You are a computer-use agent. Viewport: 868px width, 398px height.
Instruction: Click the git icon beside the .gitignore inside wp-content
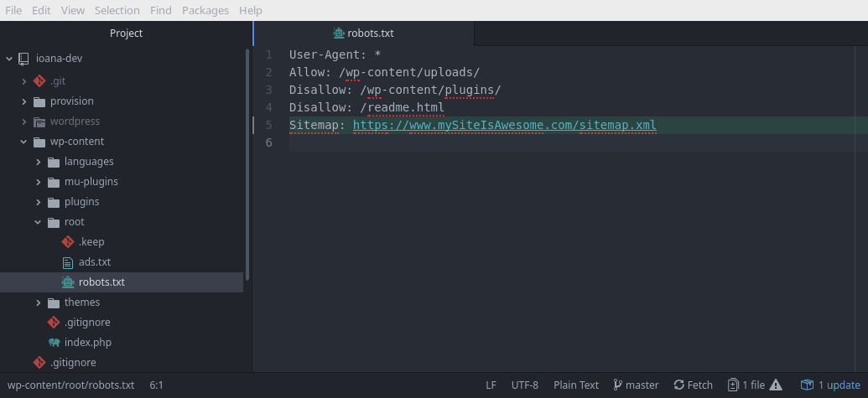coord(53,323)
